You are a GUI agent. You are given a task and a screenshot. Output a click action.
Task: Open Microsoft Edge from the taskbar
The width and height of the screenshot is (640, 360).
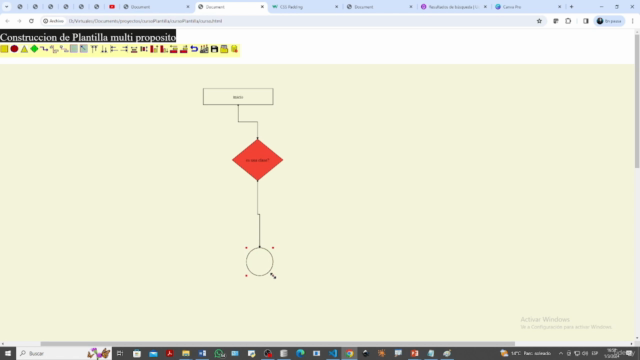point(300,353)
